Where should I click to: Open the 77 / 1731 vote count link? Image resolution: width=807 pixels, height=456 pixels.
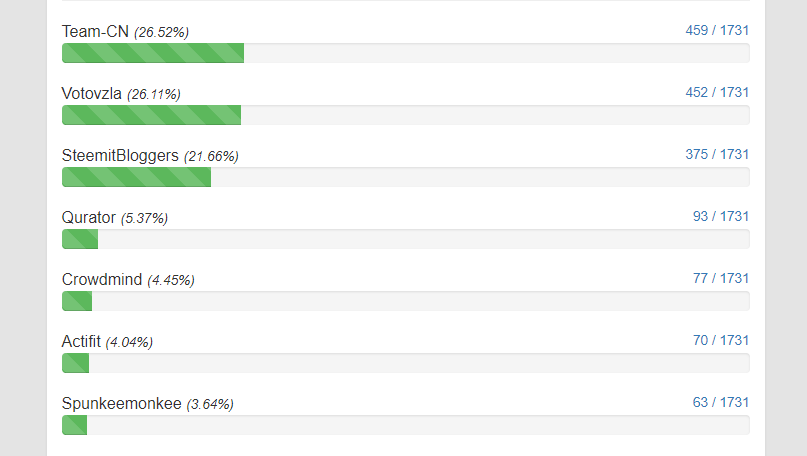721,278
